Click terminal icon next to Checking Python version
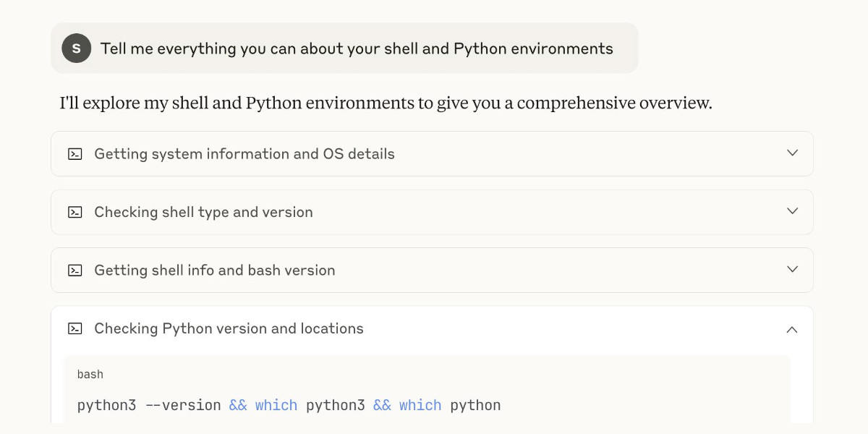868x434 pixels. (x=75, y=328)
